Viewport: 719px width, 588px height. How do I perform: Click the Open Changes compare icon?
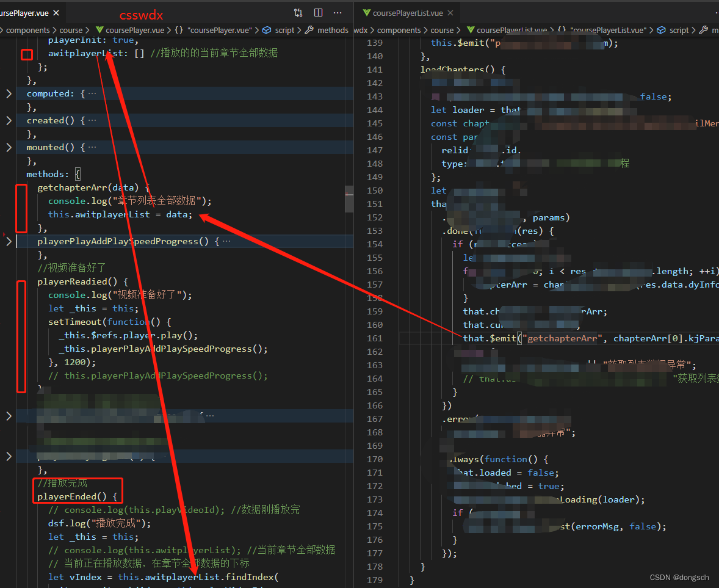point(298,12)
